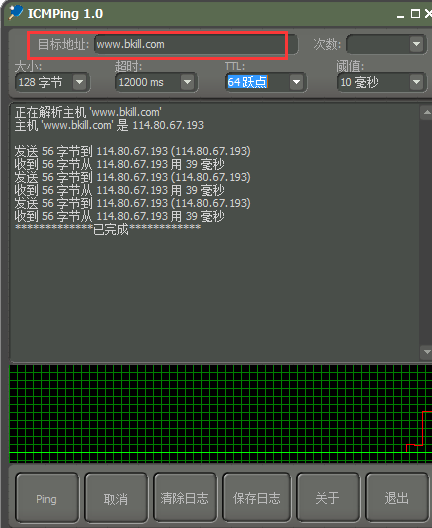The image size is (432, 528).
Task: Click the 10 毫秒 threshold value
Action: tap(360, 82)
